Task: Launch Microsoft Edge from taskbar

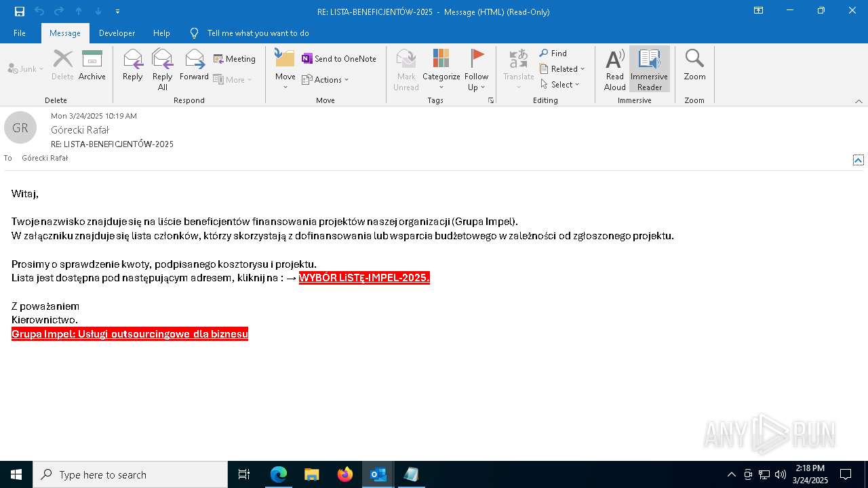Action: (279, 474)
